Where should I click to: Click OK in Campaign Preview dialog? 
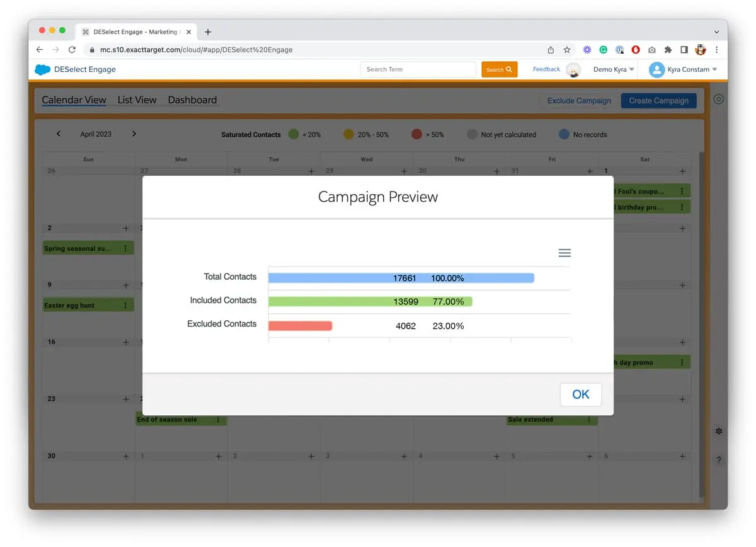pyautogui.click(x=580, y=394)
